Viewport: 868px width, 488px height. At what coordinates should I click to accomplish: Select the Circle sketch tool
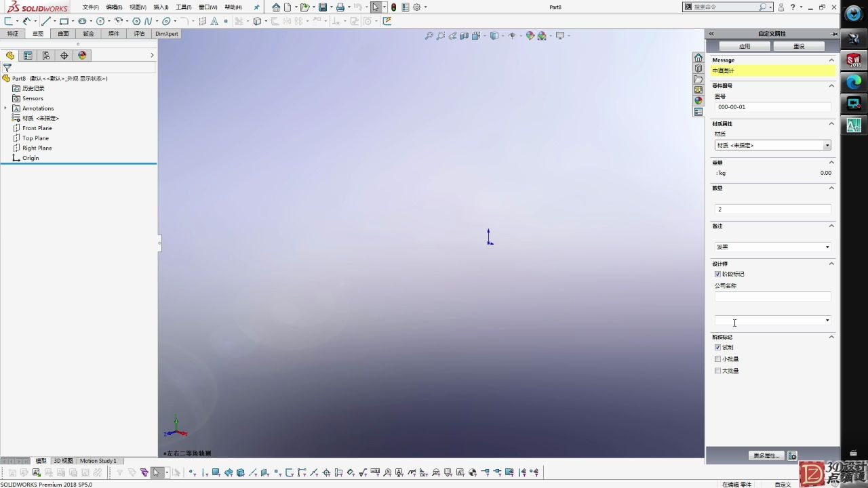coord(100,21)
